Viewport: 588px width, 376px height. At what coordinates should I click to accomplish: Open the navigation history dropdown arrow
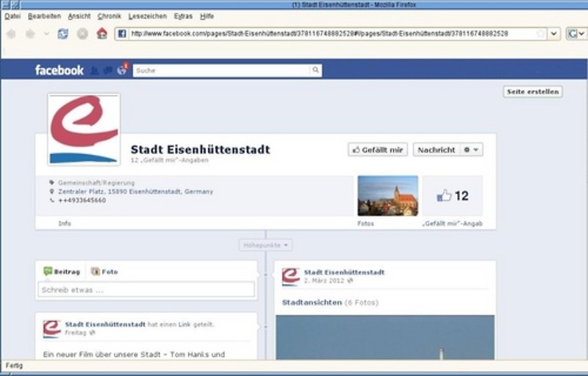coord(46,34)
